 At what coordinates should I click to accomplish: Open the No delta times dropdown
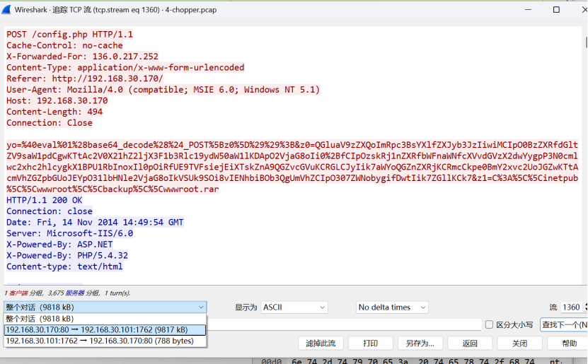[x=392, y=307]
